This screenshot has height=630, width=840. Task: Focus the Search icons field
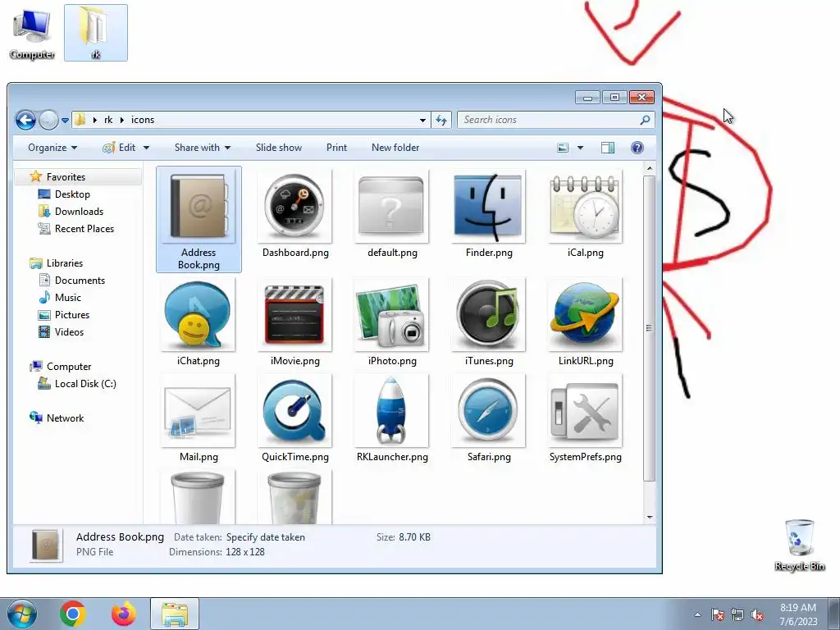555,120
